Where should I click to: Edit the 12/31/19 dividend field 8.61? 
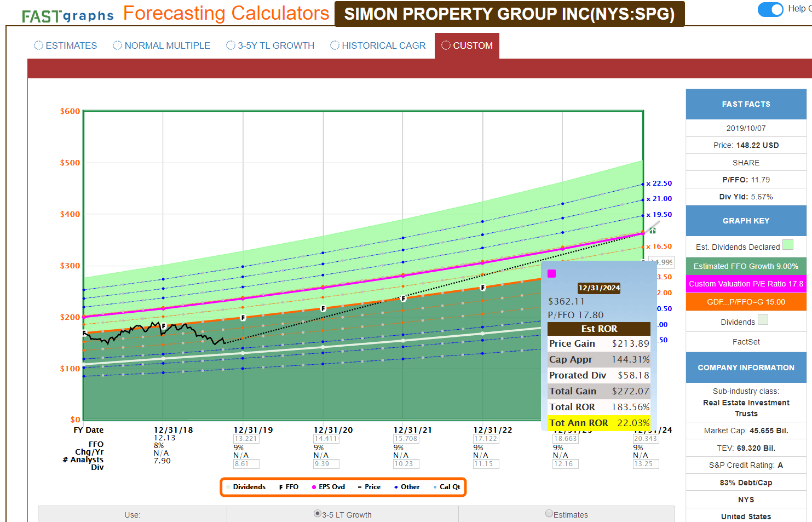coord(246,464)
